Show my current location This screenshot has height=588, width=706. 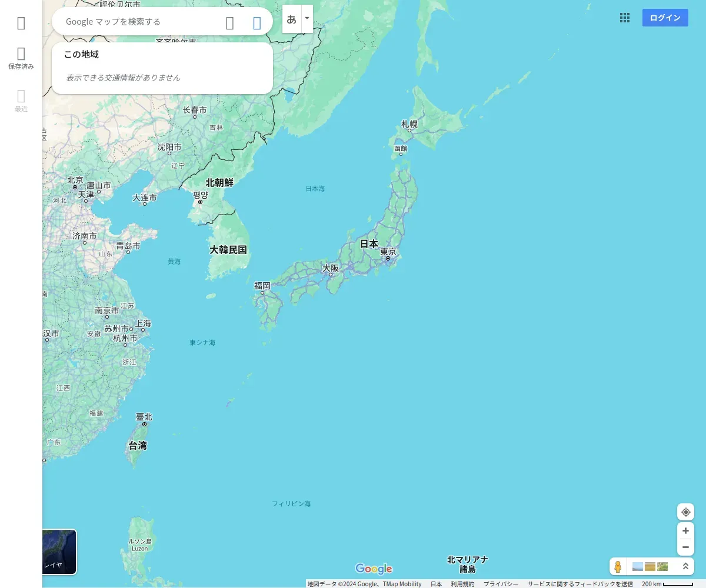[685, 512]
